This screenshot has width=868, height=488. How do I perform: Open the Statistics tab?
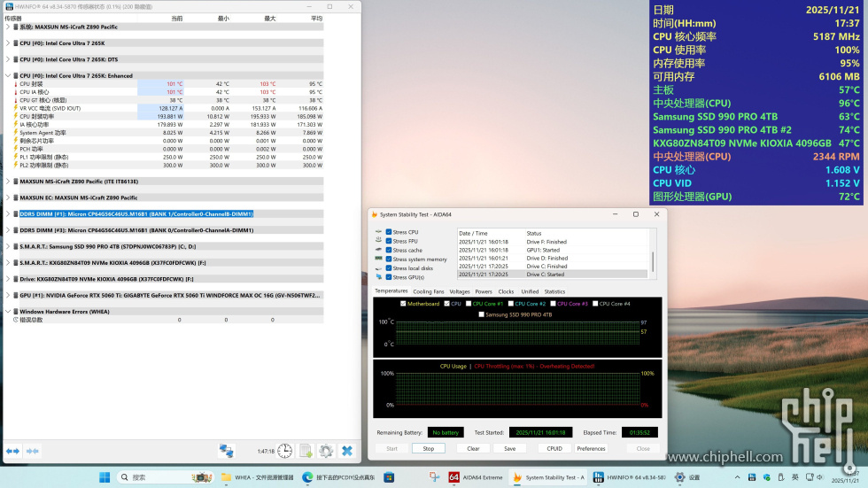(554, 291)
